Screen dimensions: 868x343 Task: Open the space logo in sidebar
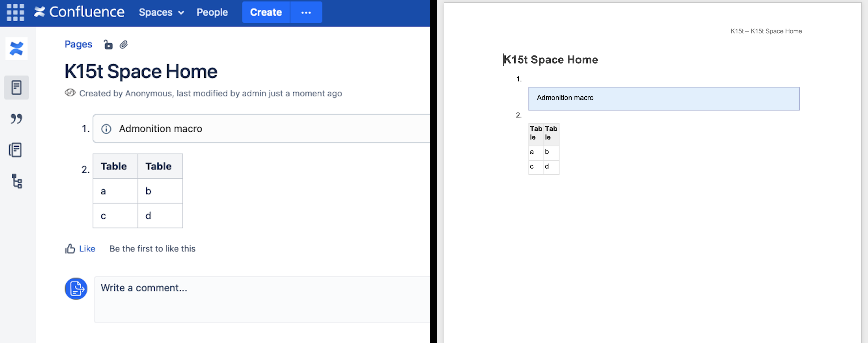tap(17, 49)
